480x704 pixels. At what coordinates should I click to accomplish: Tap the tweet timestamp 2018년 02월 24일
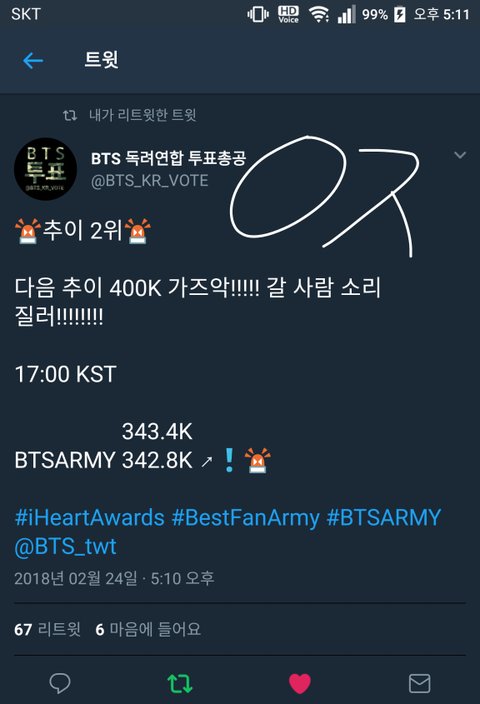click(x=76, y=578)
